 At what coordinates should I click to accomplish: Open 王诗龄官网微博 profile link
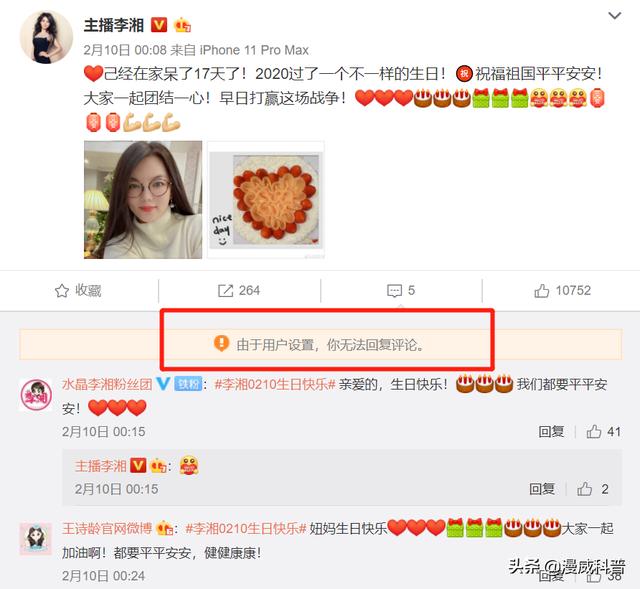coord(107,529)
